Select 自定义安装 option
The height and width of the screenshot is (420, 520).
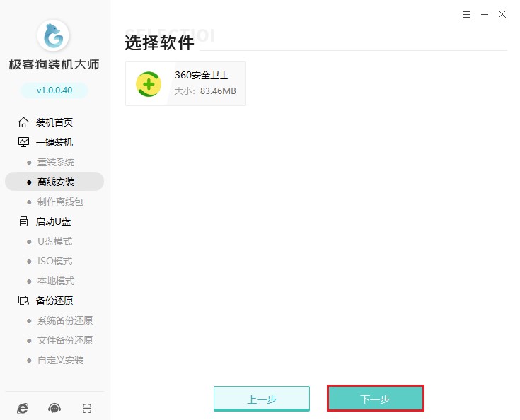60,360
